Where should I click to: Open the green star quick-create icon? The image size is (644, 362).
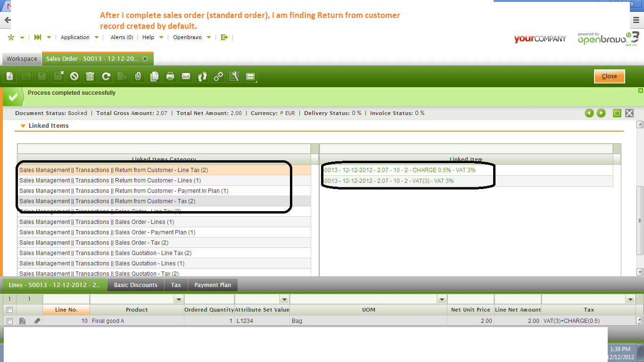tap(11, 37)
